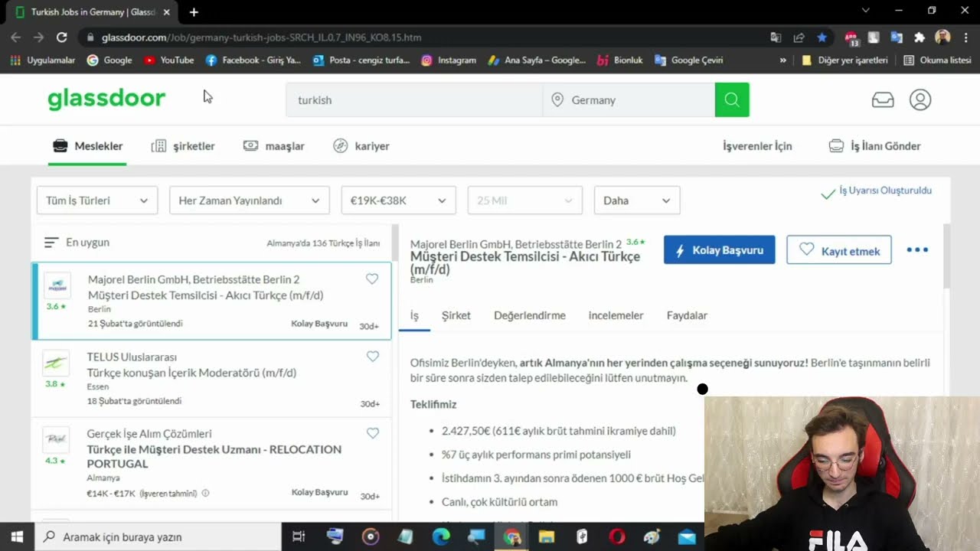Open the Windows Start menu

(x=17, y=537)
